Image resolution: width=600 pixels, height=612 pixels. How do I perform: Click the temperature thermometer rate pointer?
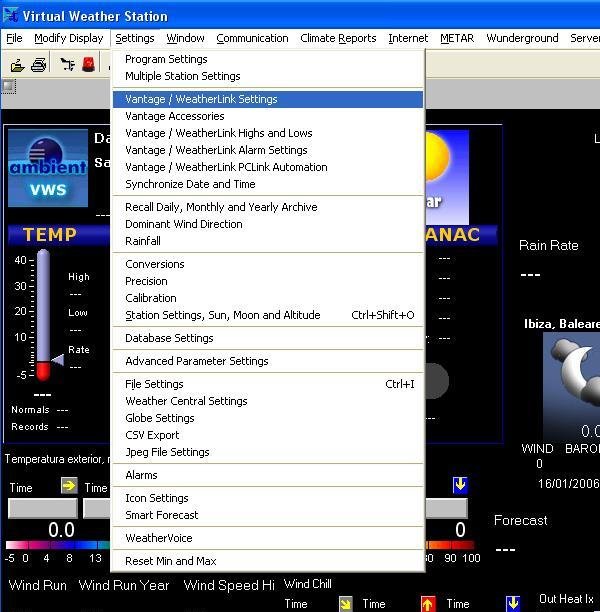(58, 359)
